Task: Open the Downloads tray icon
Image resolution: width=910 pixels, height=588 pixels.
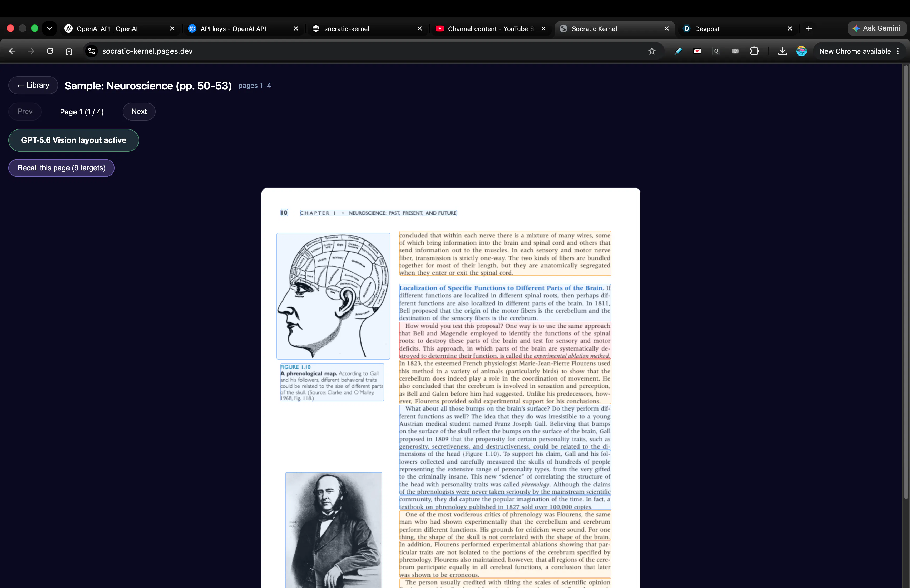Action: 783,51
